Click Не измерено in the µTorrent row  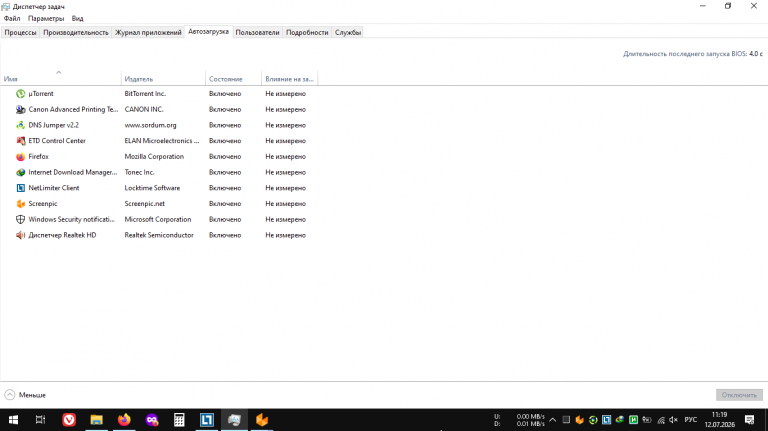coord(286,94)
